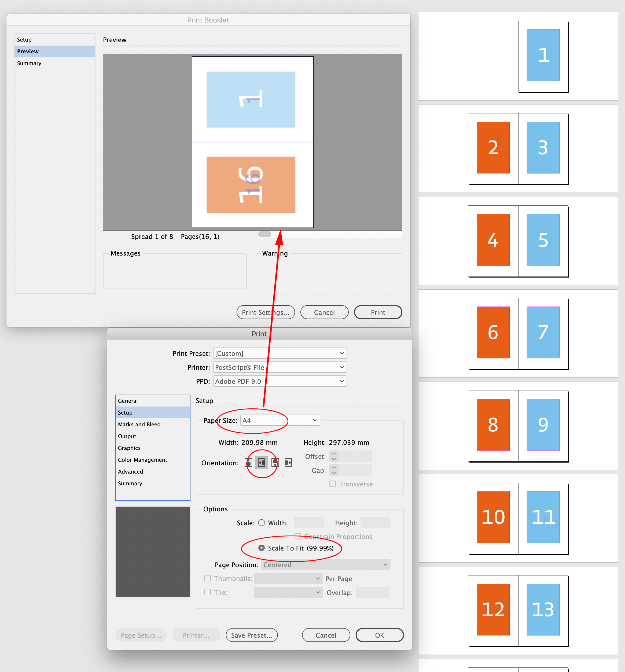Confirm print settings with OK

(380, 635)
